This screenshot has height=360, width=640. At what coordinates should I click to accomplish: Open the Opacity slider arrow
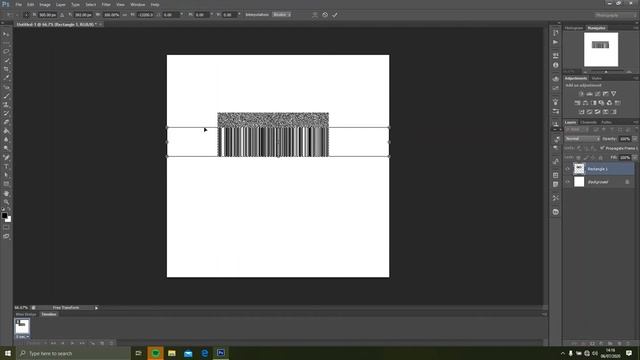tap(634, 139)
